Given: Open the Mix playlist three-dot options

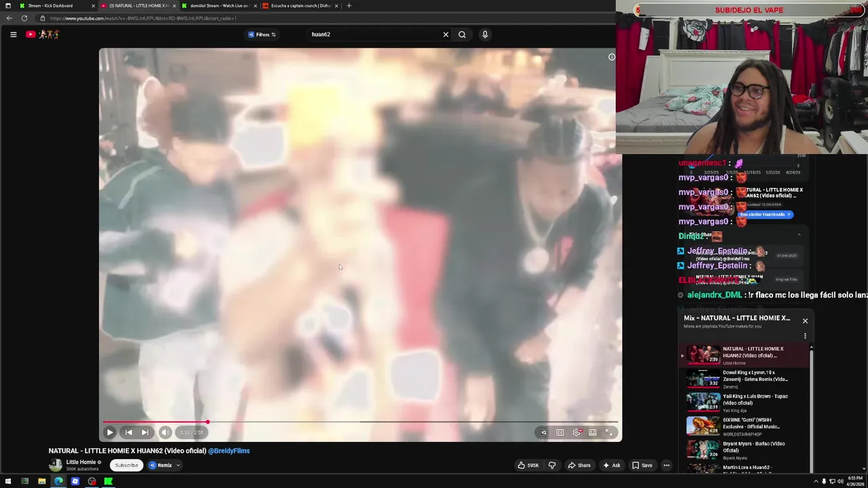Looking at the screenshot, I should pyautogui.click(x=805, y=335).
